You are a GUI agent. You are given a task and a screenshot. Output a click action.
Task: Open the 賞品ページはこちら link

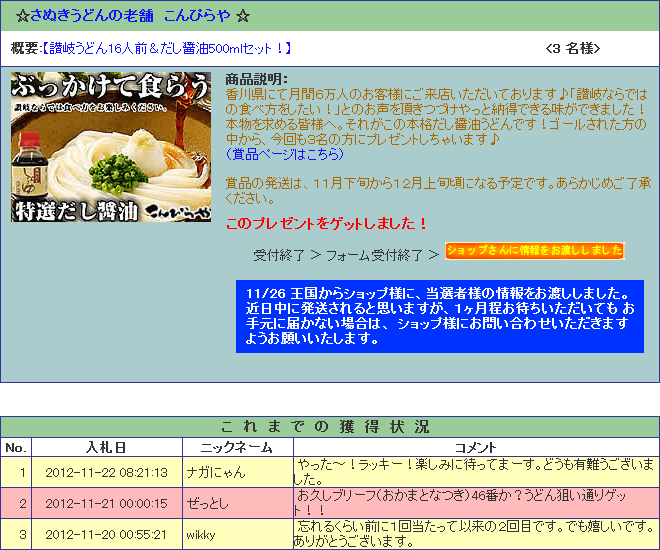[285, 154]
